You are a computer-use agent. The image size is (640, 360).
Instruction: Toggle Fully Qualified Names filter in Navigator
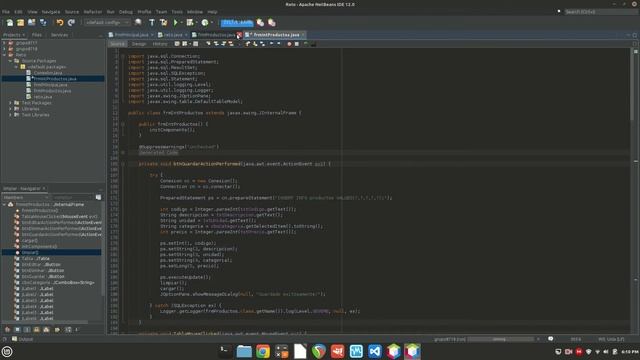point(57,329)
